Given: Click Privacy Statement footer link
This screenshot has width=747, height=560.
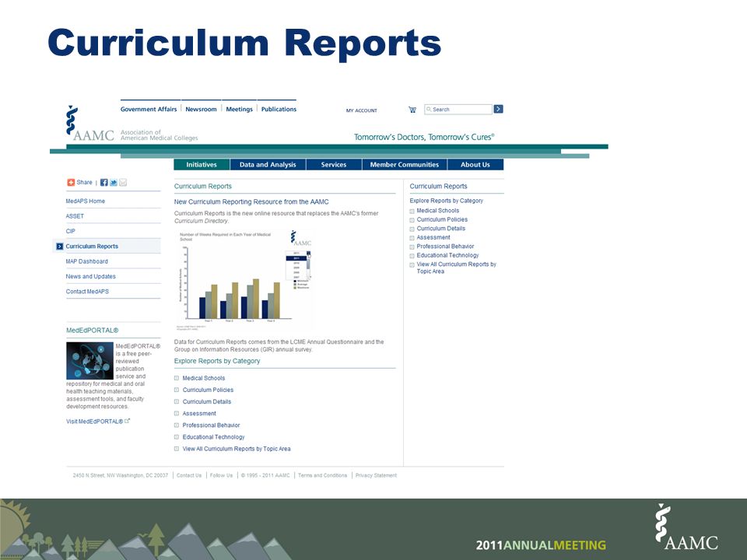Looking at the screenshot, I should coord(376,475).
